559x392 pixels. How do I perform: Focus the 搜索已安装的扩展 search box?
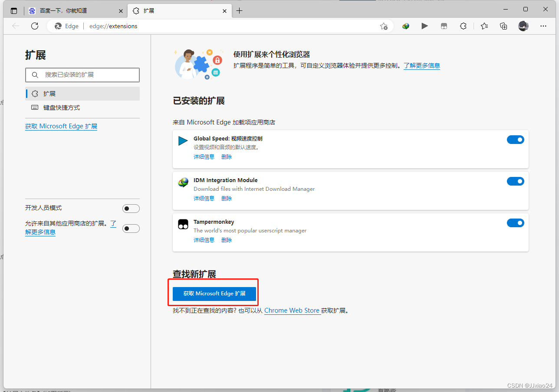click(82, 75)
